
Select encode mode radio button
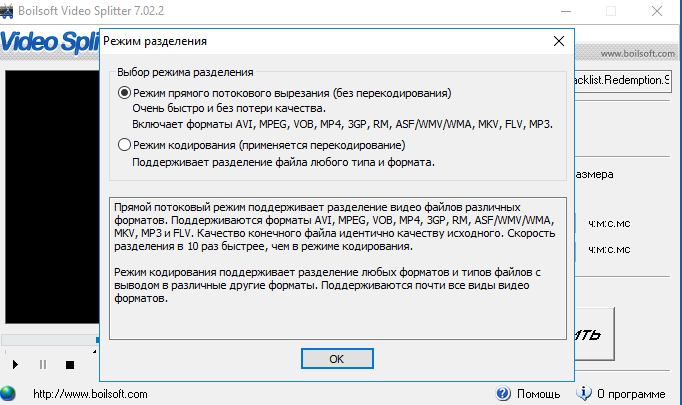coord(124,146)
